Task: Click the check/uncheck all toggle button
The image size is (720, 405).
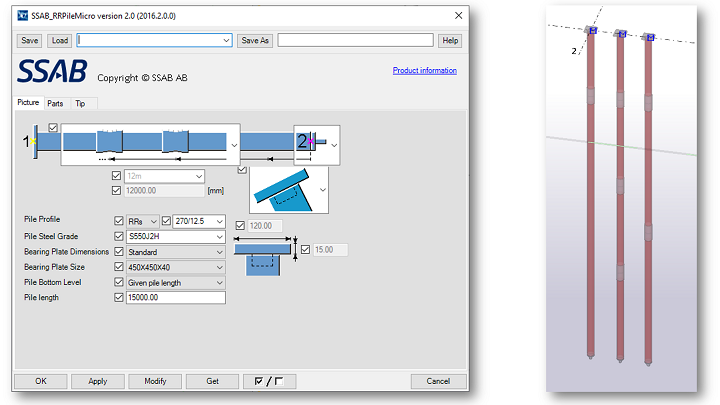Action: pos(270,381)
